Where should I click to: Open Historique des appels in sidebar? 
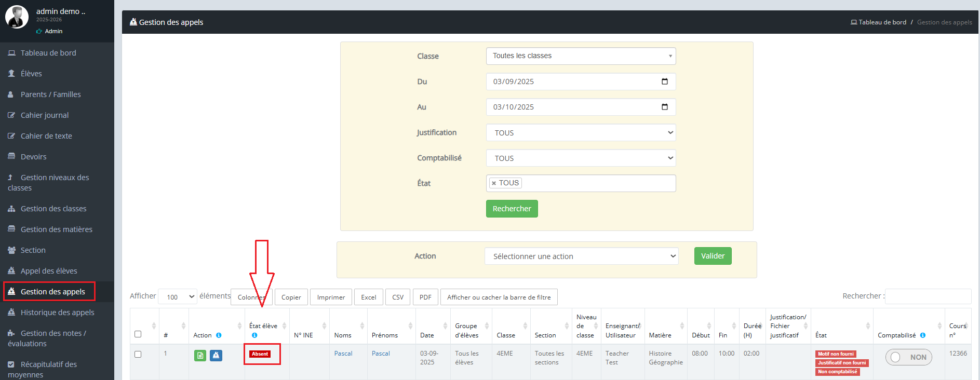pos(57,313)
